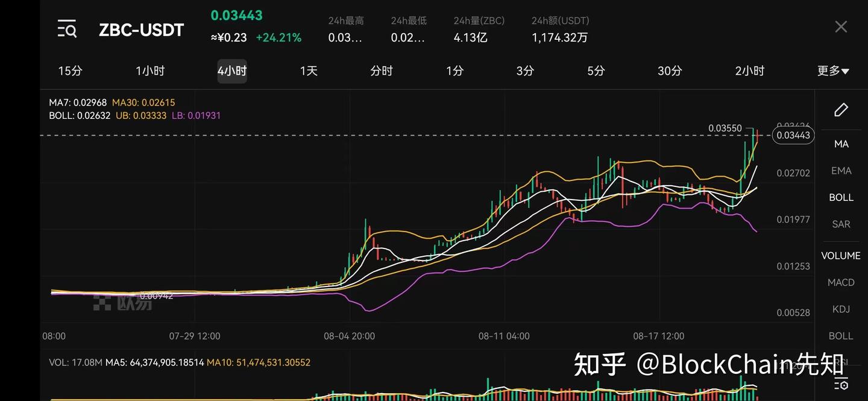The width and height of the screenshot is (868, 401).
Task: Switch to the 3分 timeframe
Action: 525,71
